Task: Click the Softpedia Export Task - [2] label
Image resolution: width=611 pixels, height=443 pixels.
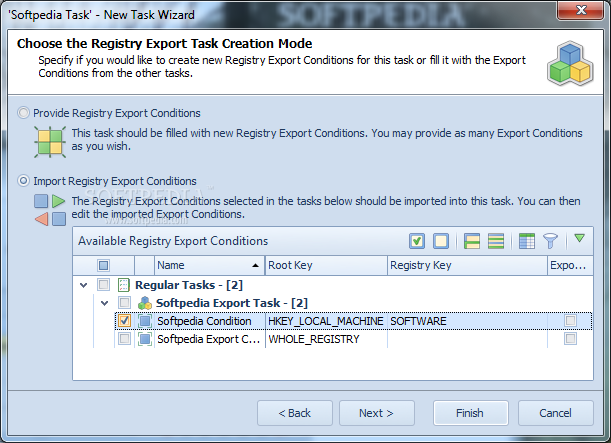Action: tap(232, 303)
